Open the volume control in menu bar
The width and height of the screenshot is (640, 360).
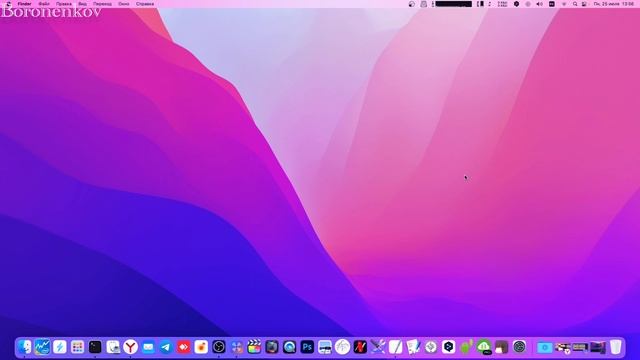539,4
